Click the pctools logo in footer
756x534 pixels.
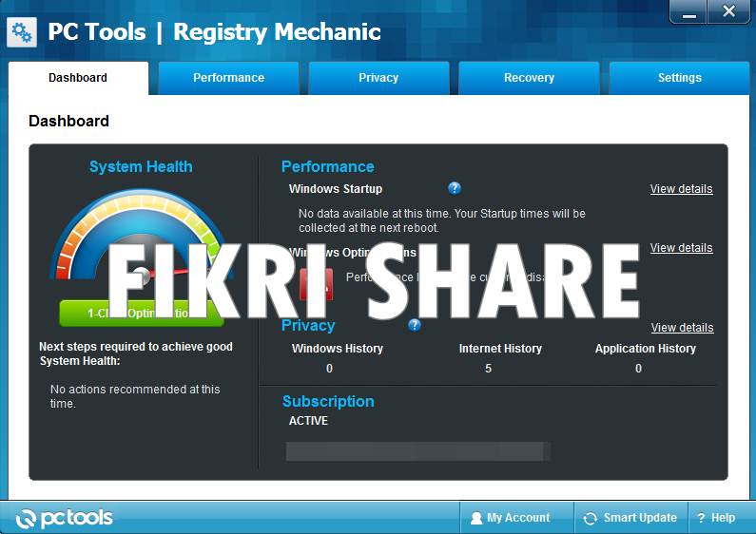(64, 518)
